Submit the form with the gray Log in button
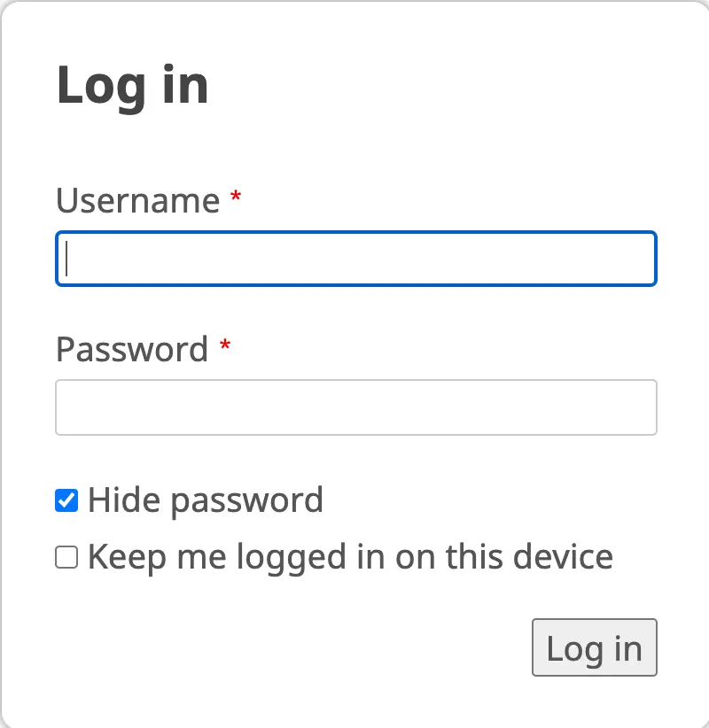 pyautogui.click(x=594, y=648)
